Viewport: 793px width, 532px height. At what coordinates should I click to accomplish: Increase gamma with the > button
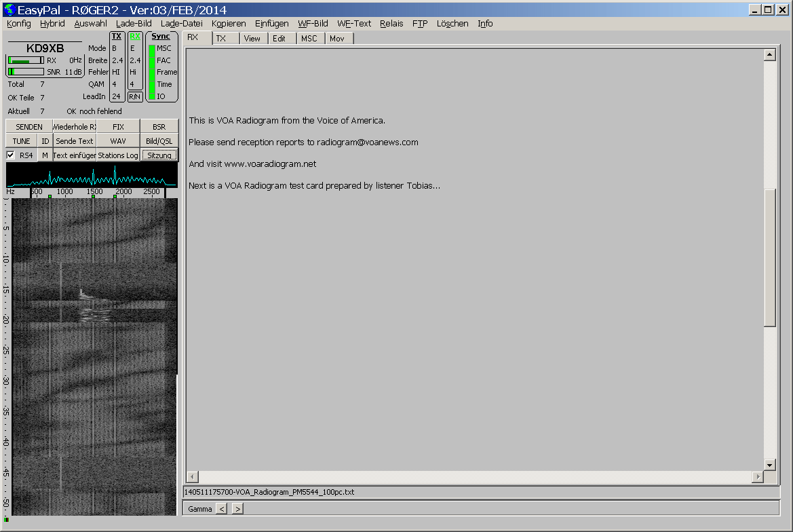[237, 508]
